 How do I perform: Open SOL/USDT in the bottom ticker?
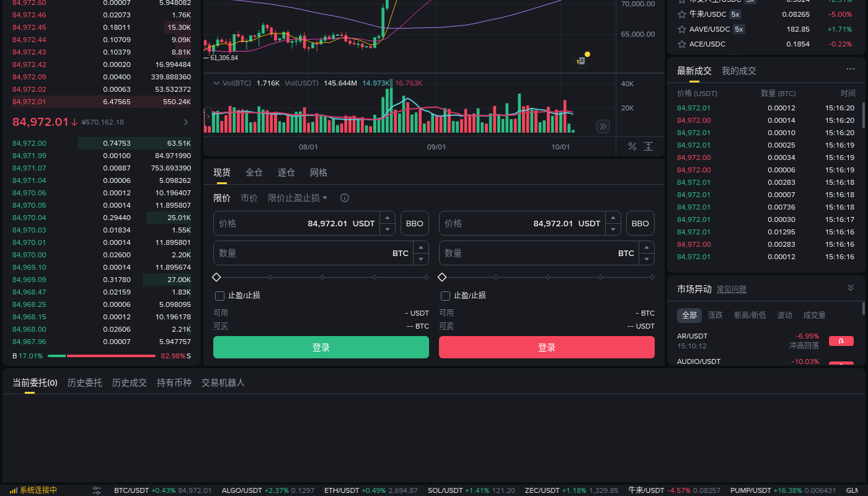pos(471,490)
